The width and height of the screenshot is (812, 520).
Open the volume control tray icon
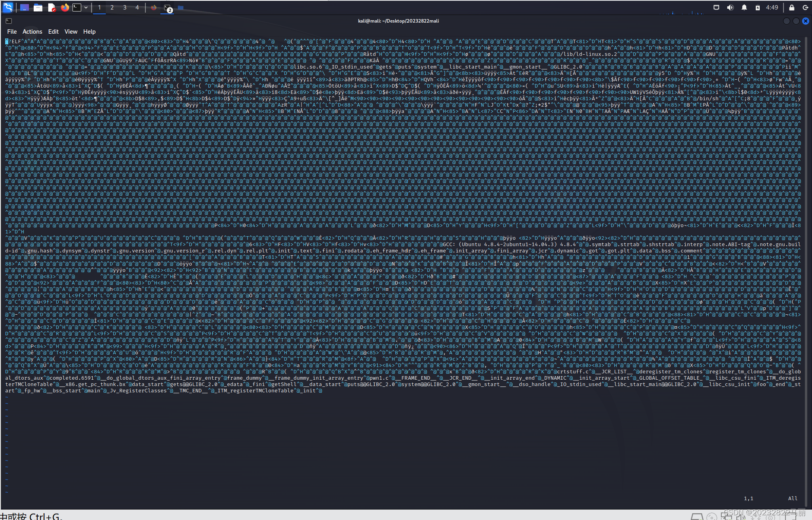(x=730, y=7)
